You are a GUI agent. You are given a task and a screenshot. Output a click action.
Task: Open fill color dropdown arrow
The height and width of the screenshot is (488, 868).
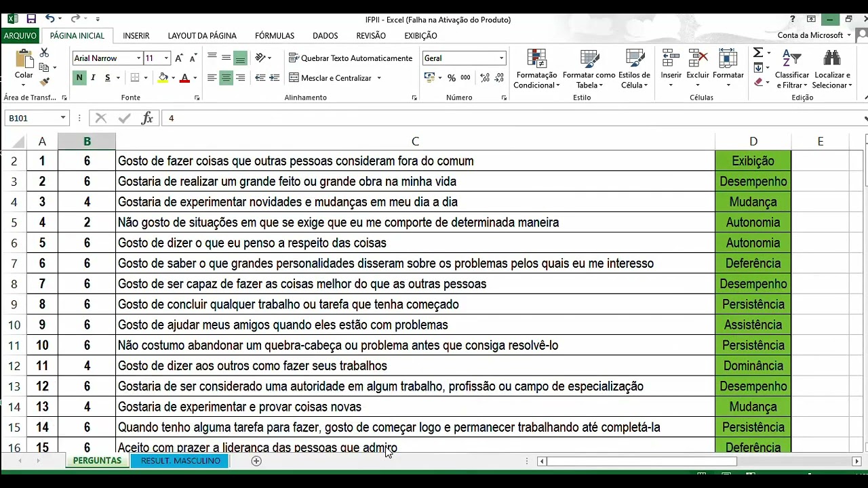173,78
